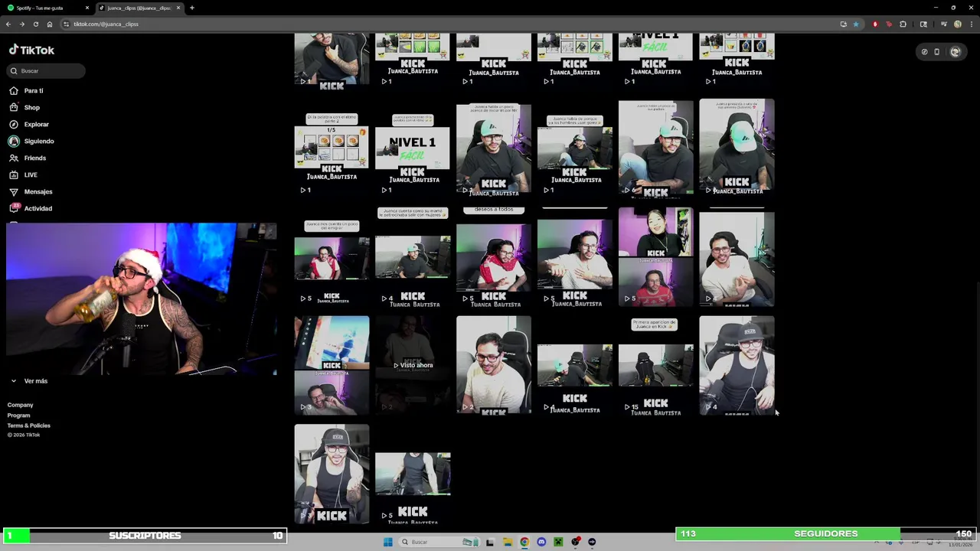Open Mensajes inbox
This screenshot has height=551, width=980.
coord(38,191)
